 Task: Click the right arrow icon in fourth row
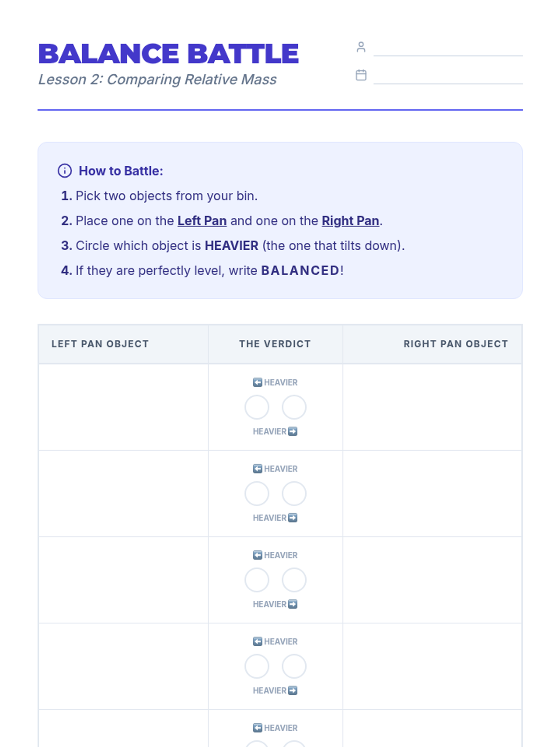coord(293,691)
